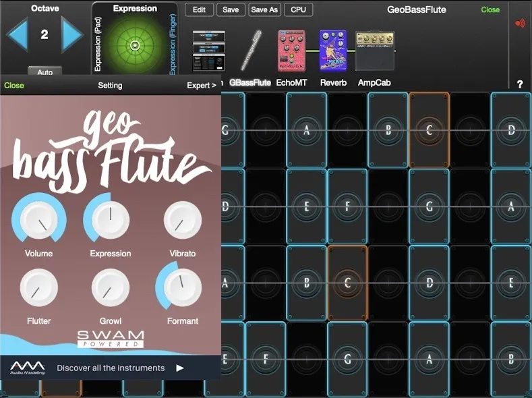This screenshot has height=398, width=532.
Task: Click the Audio Modeling logo
Action: [x=28, y=368]
